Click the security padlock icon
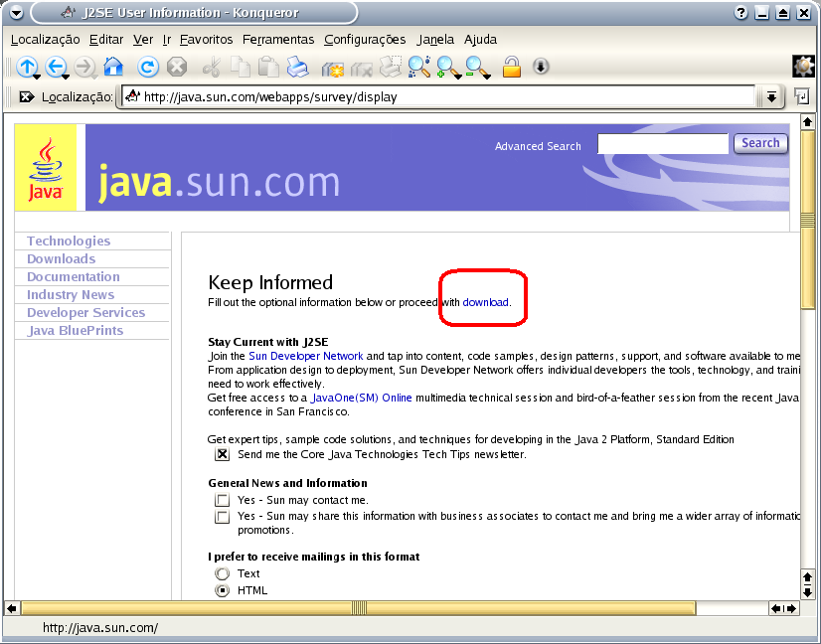 pos(512,67)
